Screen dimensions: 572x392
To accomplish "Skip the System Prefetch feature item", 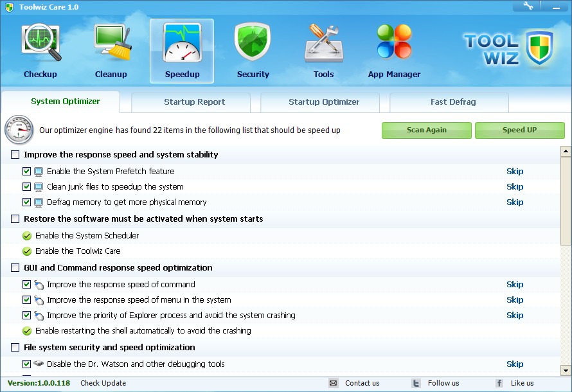I will click(515, 172).
